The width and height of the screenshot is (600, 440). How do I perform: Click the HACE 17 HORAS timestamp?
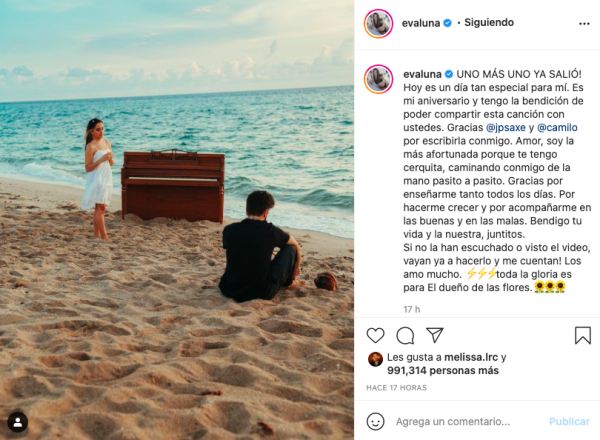coord(396,388)
